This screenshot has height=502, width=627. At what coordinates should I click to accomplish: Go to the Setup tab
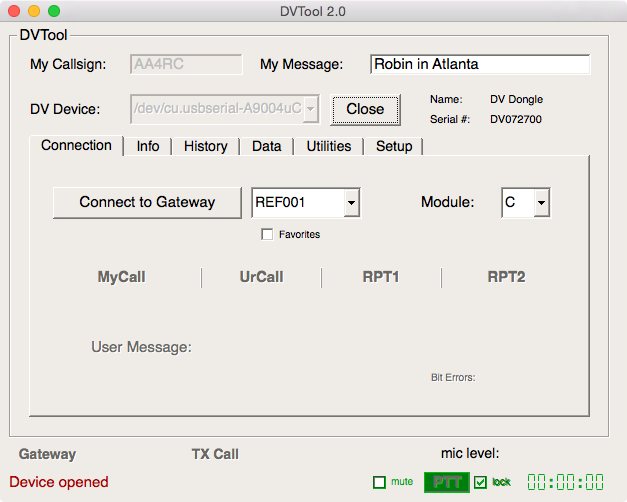[394, 146]
